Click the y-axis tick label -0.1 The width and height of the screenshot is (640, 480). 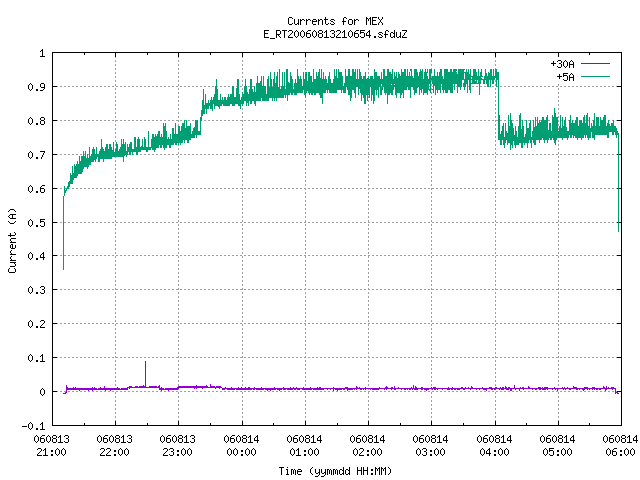(x=33, y=426)
